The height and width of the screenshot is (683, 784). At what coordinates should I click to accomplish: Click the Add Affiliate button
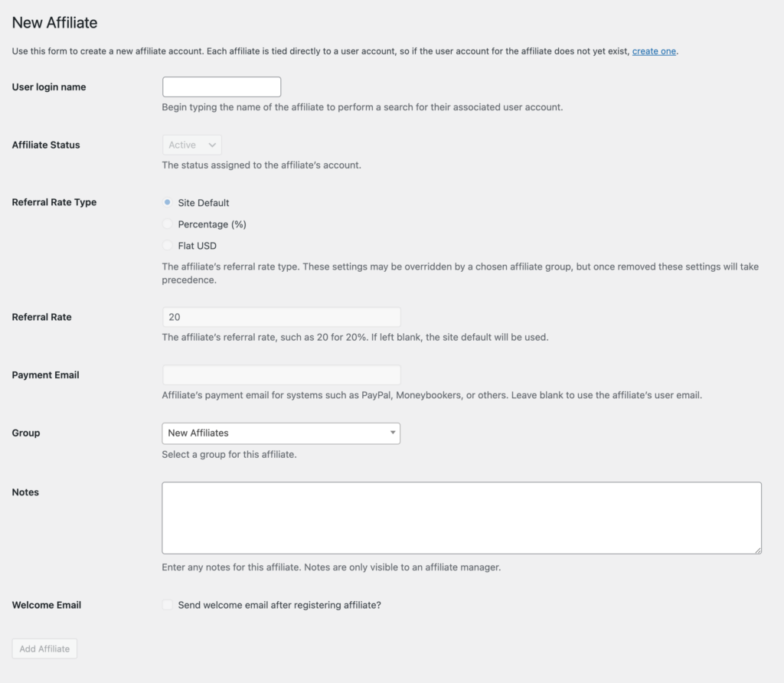point(44,649)
